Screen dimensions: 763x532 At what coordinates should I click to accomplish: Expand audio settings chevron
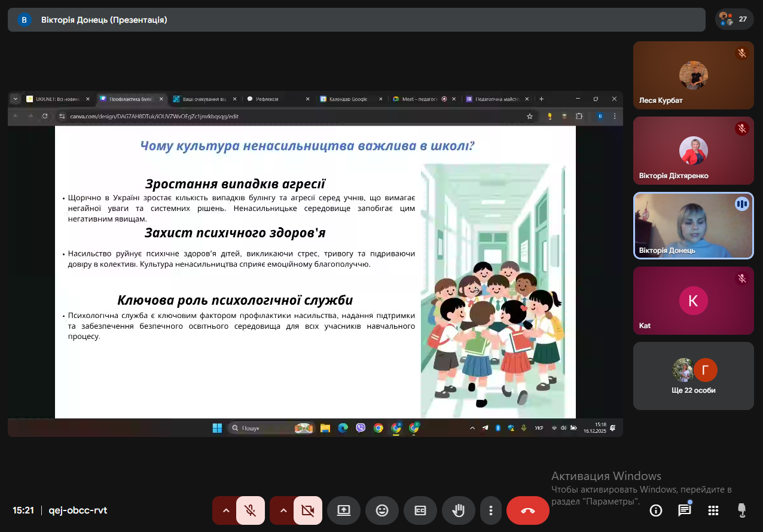click(x=226, y=510)
